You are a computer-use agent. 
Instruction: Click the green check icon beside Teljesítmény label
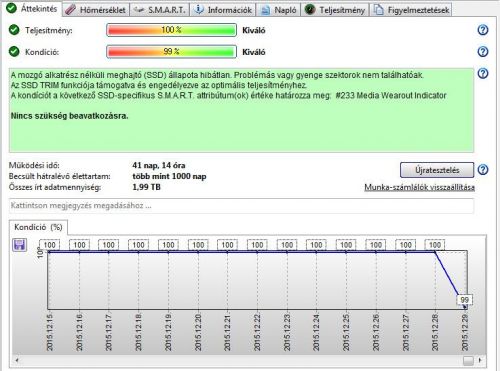click(x=14, y=30)
